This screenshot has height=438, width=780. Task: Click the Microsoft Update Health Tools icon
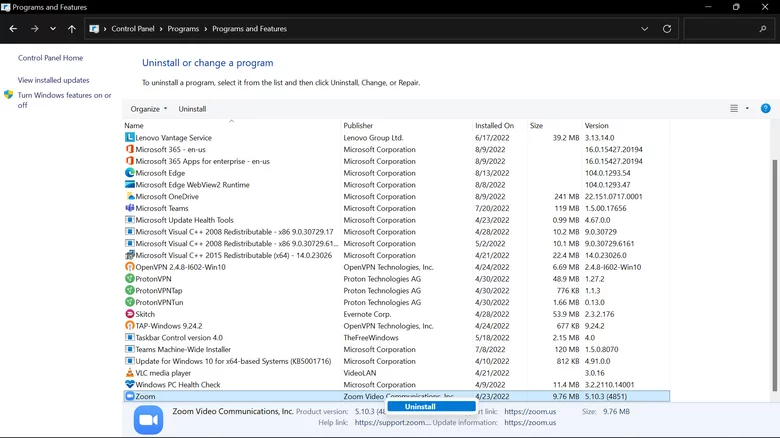[x=129, y=220]
